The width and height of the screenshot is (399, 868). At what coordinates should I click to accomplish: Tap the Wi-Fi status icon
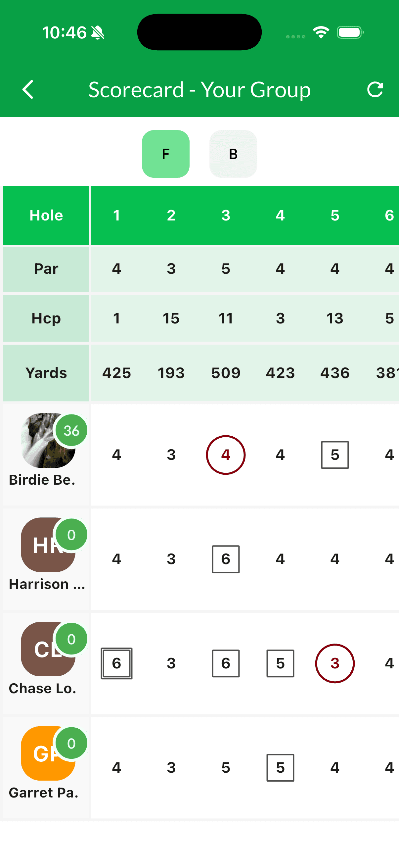tap(321, 32)
